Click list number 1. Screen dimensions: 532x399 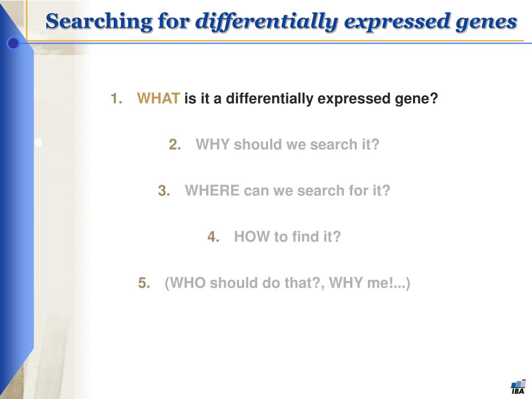point(116,99)
